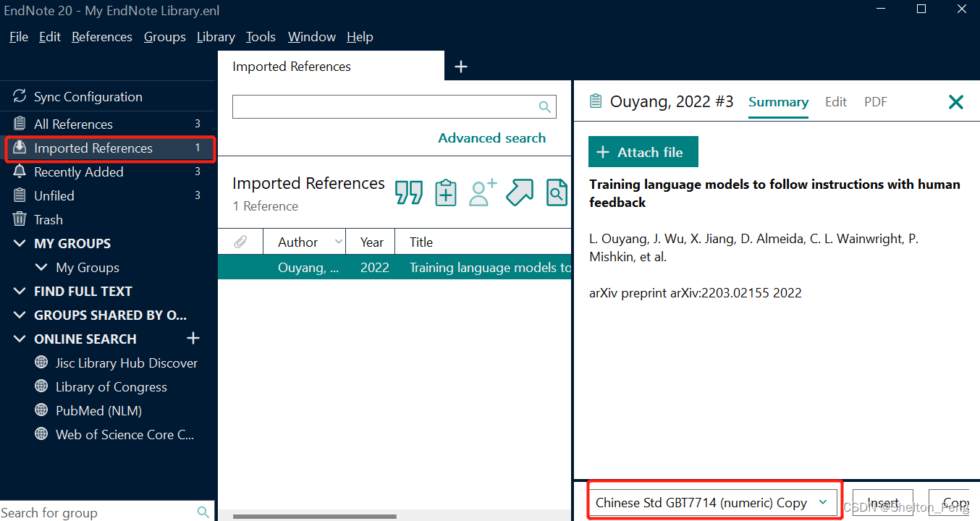Click the Attach file button
Image resolution: width=980 pixels, height=521 pixels.
643,152
